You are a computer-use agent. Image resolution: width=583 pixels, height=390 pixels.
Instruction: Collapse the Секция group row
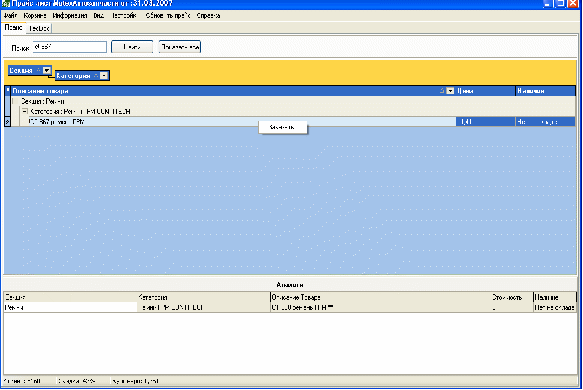pyautogui.click(x=15, y=101)
